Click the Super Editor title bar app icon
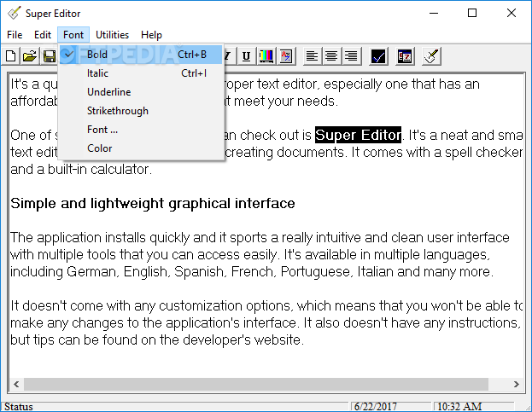The width and height of the screenshot is (532, 412). [x=15, y=13]
